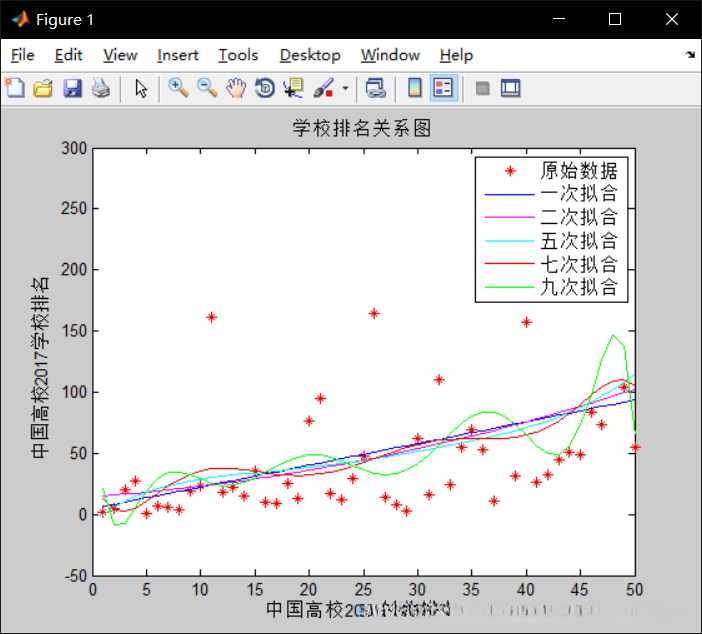The height and width of the screenshot is (634, 702).
Task: Click the dock figure arrow at menu bar right
Action: pos(690,55)
